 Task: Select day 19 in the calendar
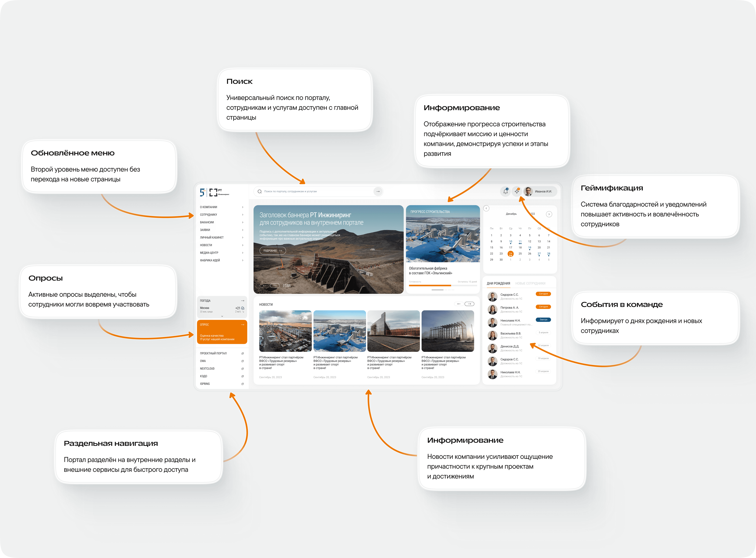click(x=530, y=248)
